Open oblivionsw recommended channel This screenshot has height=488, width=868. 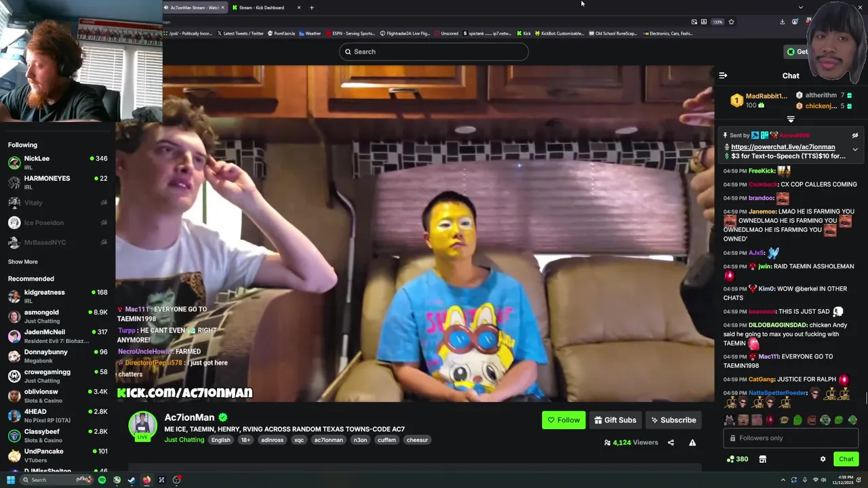point(58,396)
